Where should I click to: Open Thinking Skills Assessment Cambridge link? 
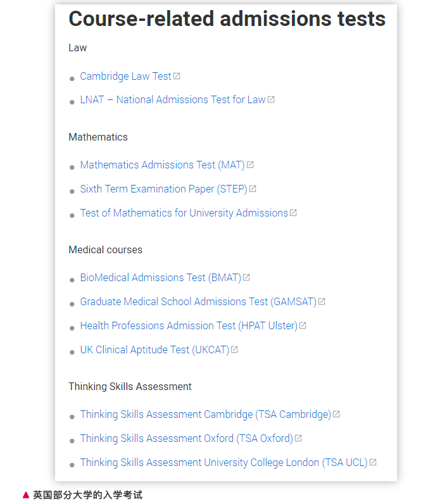coord(205,415)
